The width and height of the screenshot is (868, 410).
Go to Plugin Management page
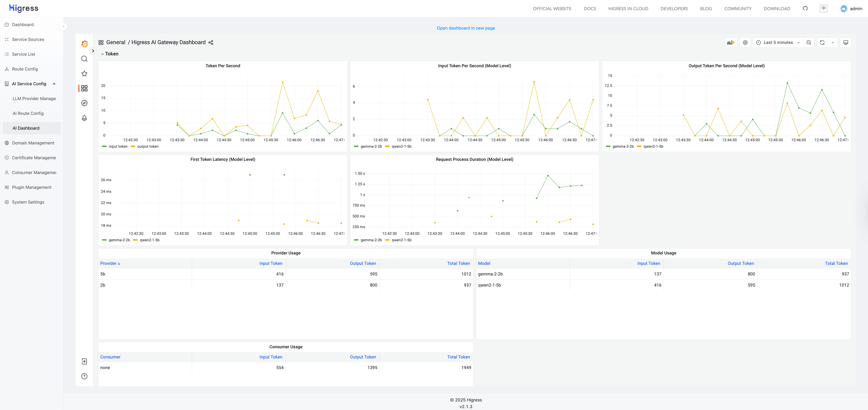(32, 187)
